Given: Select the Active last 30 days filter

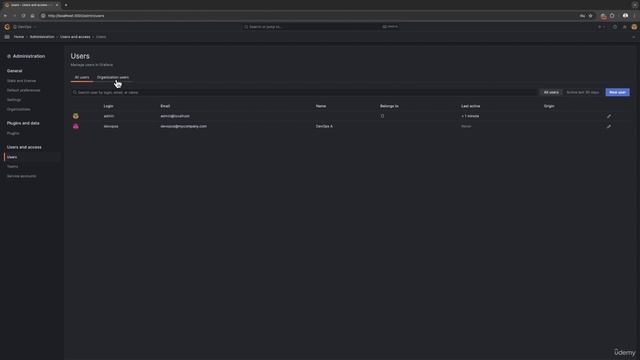Looking at the screenshot, I should 582,92.
